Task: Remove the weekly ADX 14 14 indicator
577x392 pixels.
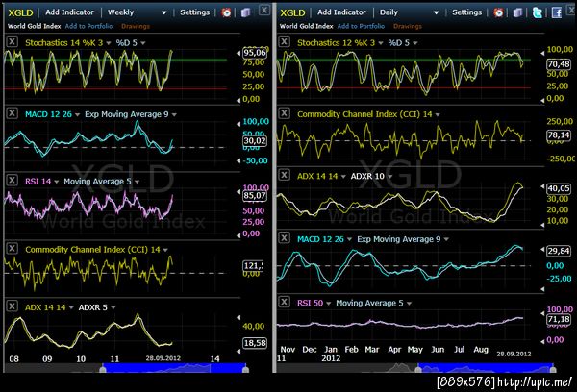Action: tap(12, 306)
